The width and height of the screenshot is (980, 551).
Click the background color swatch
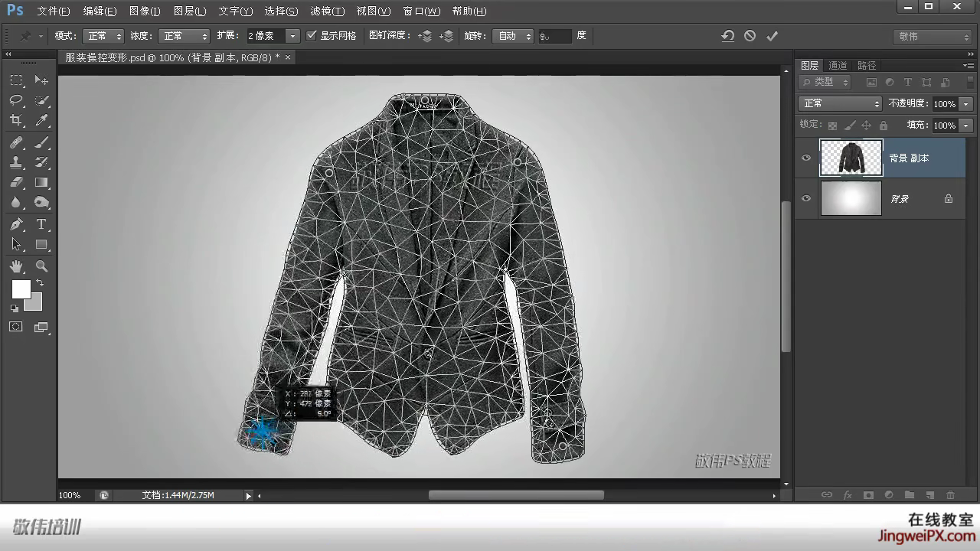coord(34,302)
